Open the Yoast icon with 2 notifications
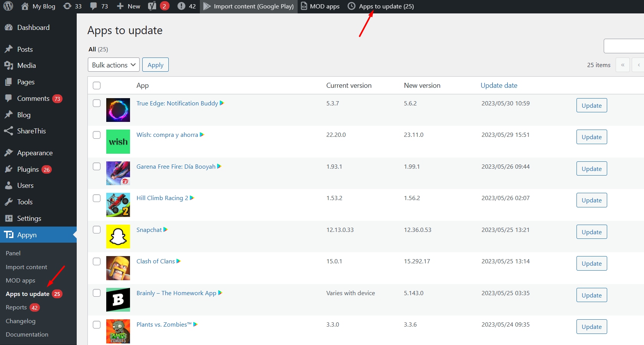Image resolution: width=644 pixels, height=345 pixels. [158, 6]
